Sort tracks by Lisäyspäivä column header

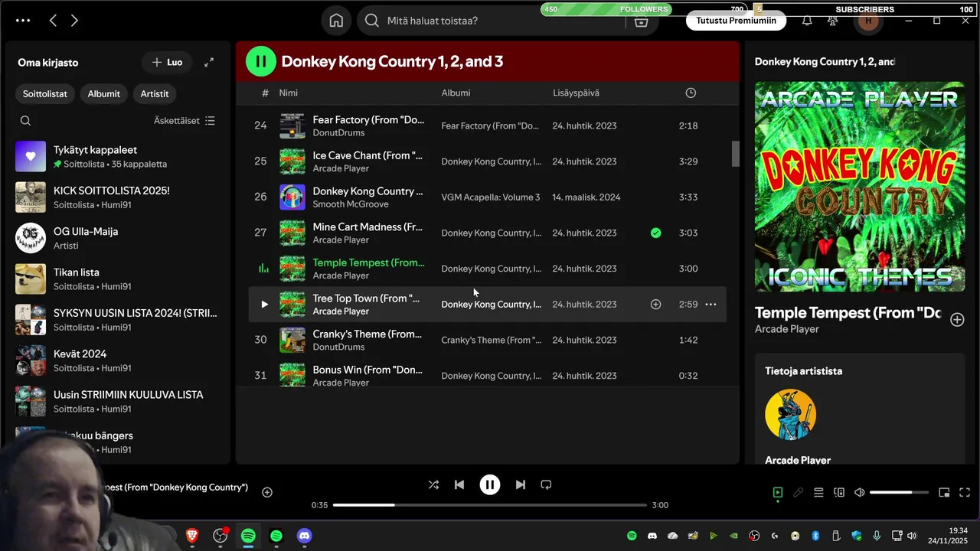(576, 93)
